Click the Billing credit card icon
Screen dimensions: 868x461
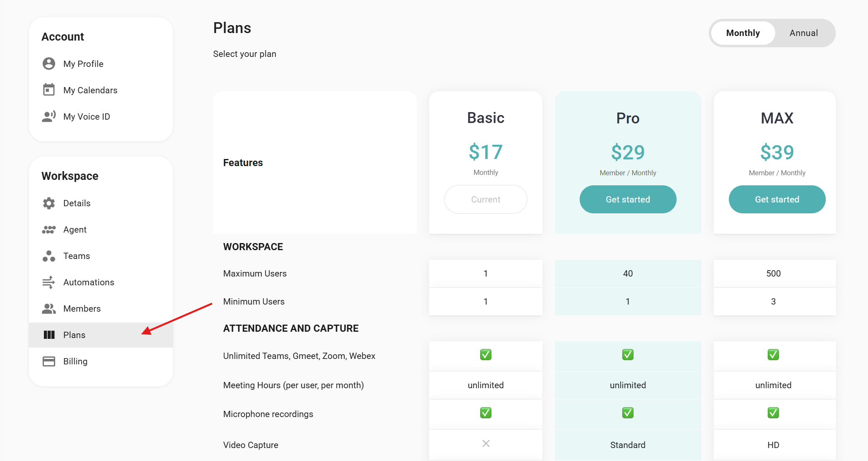[x=49, y=361]
